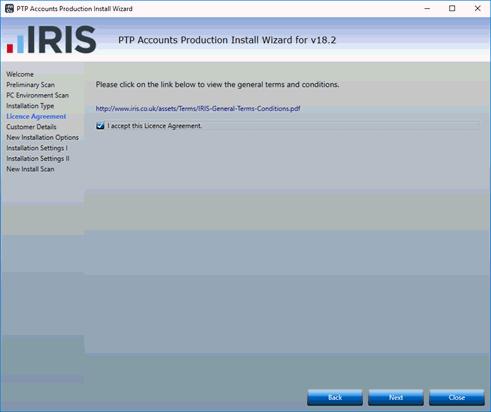Select the New Installation Options step
491x412 pixels.
(x=42, y=137)
